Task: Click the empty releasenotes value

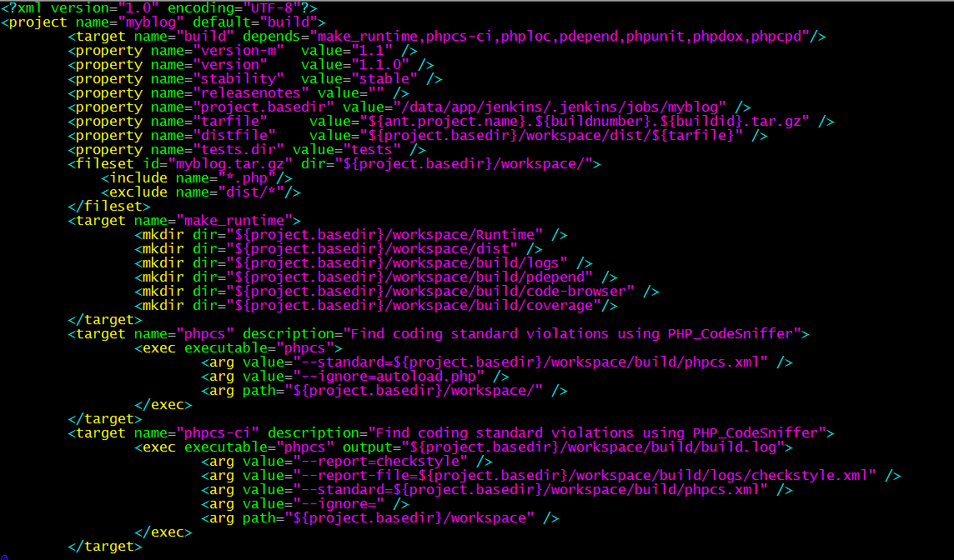Action: pyautogui.click(x=376, y=93)
